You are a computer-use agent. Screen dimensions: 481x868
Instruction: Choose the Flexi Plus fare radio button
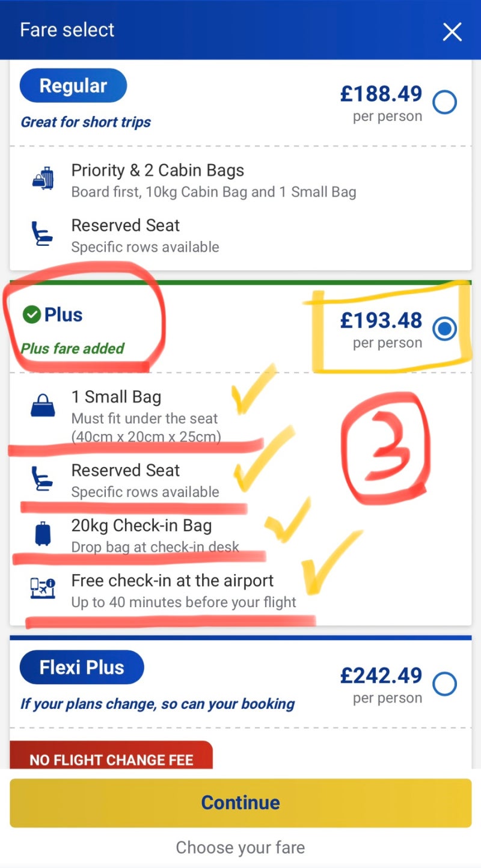445,683
